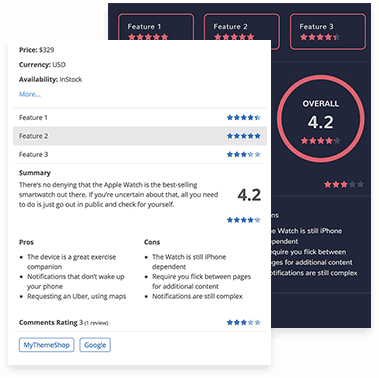379x378 pixels.
Task: Click the Feature 1 box title in the dark panel
Action: [144, 26]
